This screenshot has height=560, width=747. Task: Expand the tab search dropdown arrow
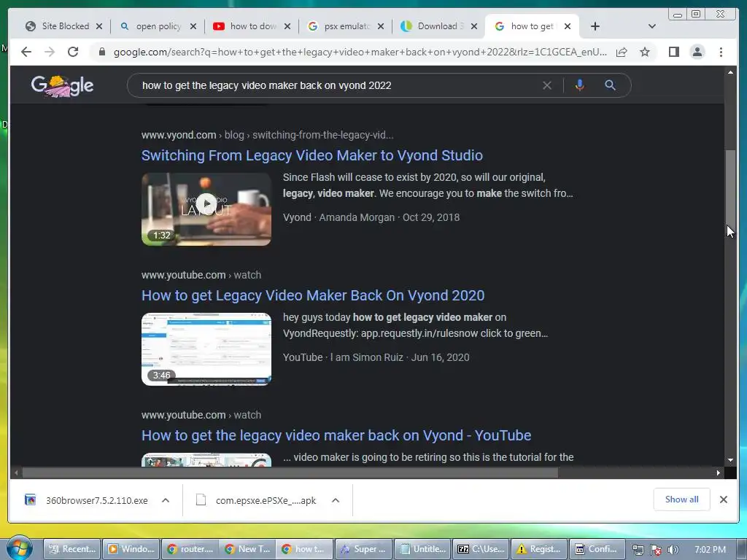pyautogui.click(x=651, y=26)
